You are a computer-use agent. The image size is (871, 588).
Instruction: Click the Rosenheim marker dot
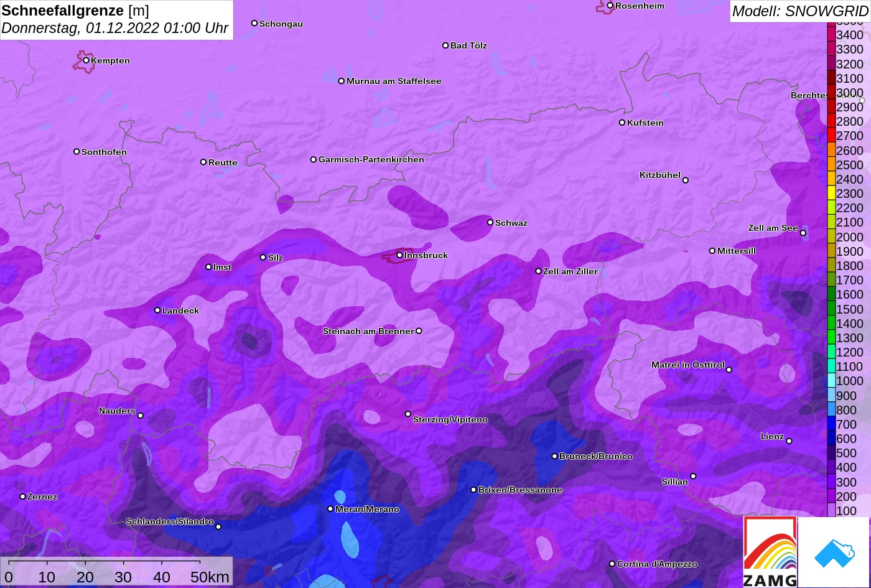pos(610,6)
